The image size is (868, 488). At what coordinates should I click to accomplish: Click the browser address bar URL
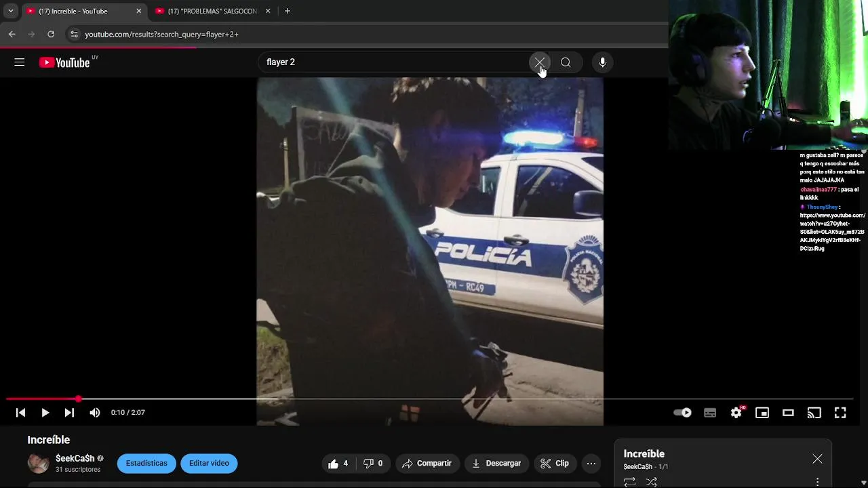click(x=161, y=34)
